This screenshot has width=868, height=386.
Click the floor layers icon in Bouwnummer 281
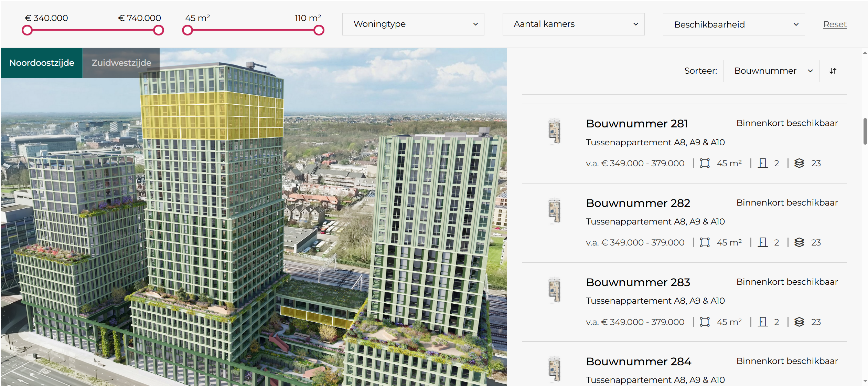(799, 163)
